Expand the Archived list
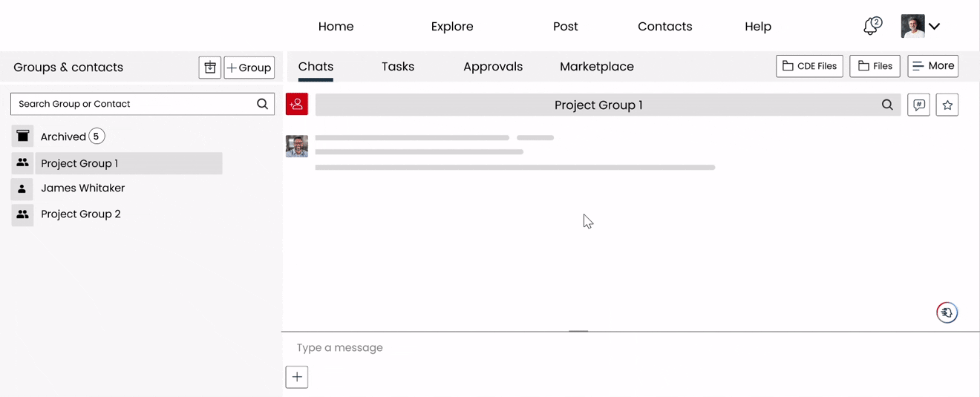Viewport: 980px width, 397px height. click(63, 137)
